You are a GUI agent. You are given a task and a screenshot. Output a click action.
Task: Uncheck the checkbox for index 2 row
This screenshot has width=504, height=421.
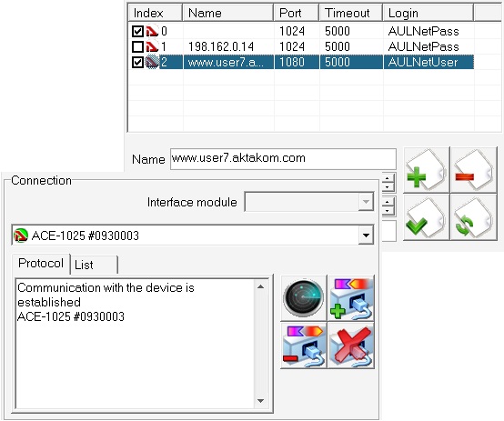pyautogui.click(x=137, y=62)
